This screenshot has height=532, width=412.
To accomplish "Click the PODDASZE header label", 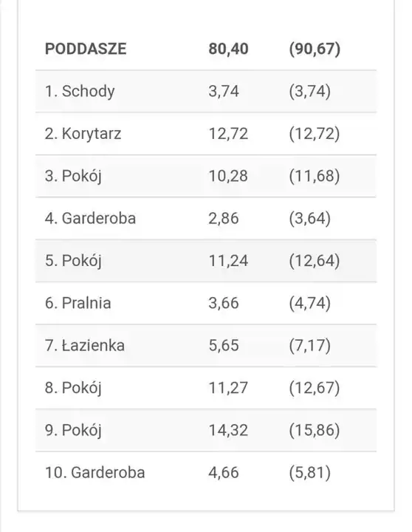I will [86, 49].
